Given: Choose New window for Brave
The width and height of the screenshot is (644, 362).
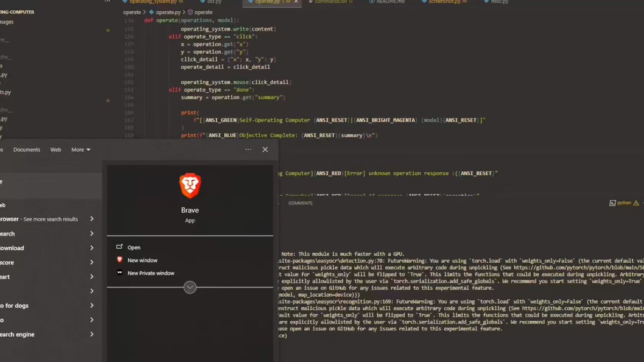Looking at the screenshot, I should [x=142, y=260].
